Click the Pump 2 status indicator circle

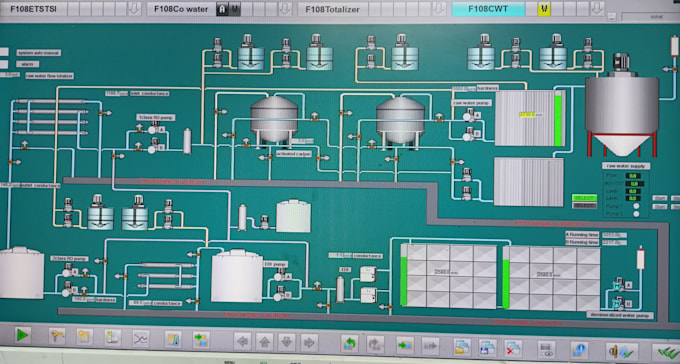[636, 213]
